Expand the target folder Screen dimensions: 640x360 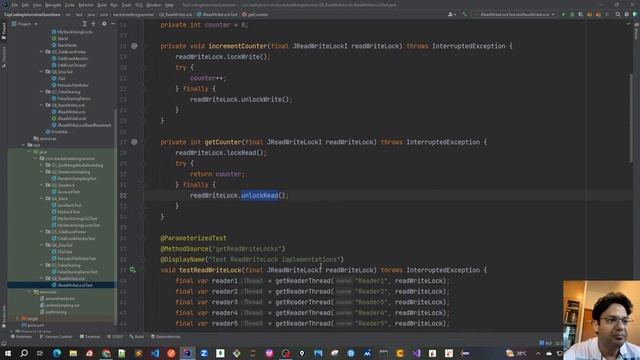point(17,318)
